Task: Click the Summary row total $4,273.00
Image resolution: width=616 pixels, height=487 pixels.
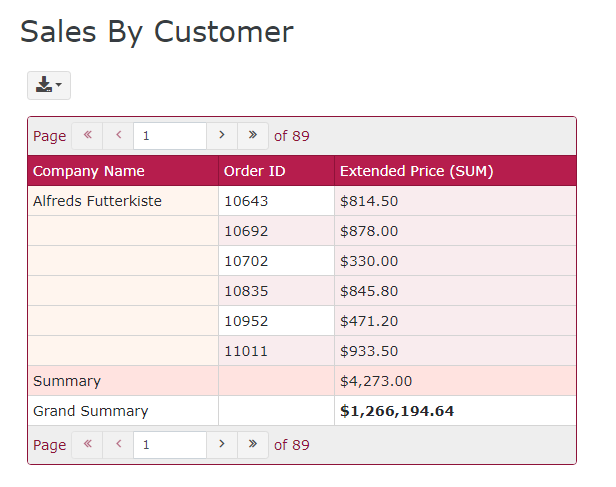Action: (375, 381)
